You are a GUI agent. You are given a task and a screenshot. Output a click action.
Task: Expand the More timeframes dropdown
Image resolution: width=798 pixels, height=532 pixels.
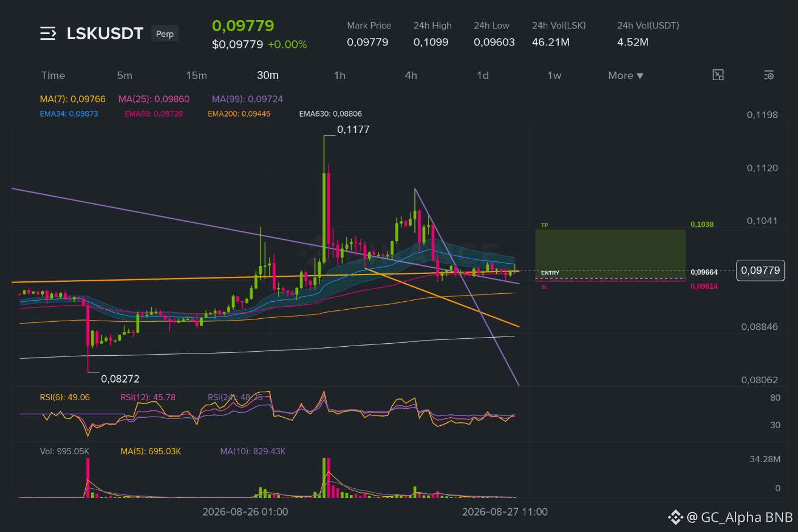tap(626, 76)
